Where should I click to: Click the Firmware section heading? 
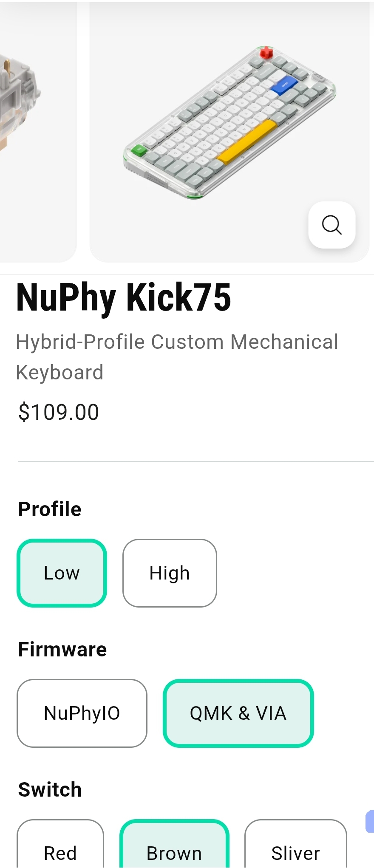62,649
